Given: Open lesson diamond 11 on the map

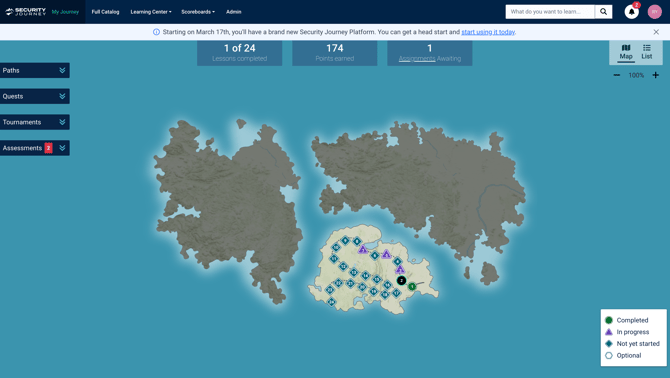Looking at the screenshot, I should (x=334, y=259).
